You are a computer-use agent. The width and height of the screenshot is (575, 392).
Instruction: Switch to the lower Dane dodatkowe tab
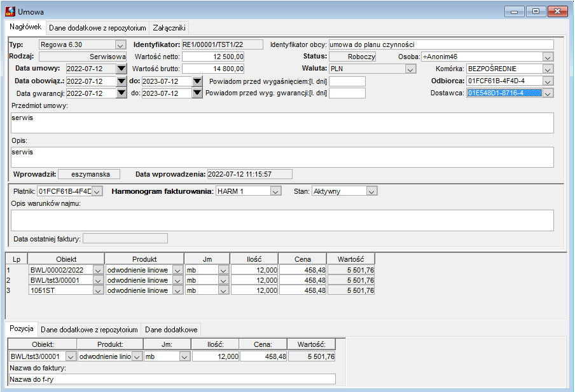pyautogui.click(x=171, y=330)
